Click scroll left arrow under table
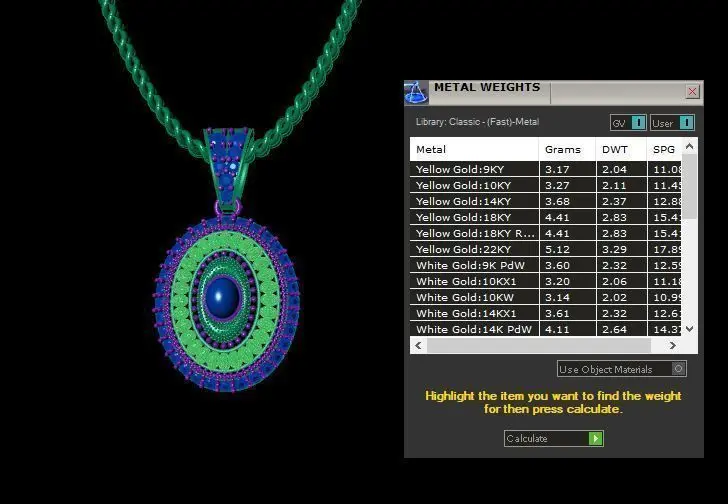The image size is (728, 504). pyautogui.click(x=418, y=345)
